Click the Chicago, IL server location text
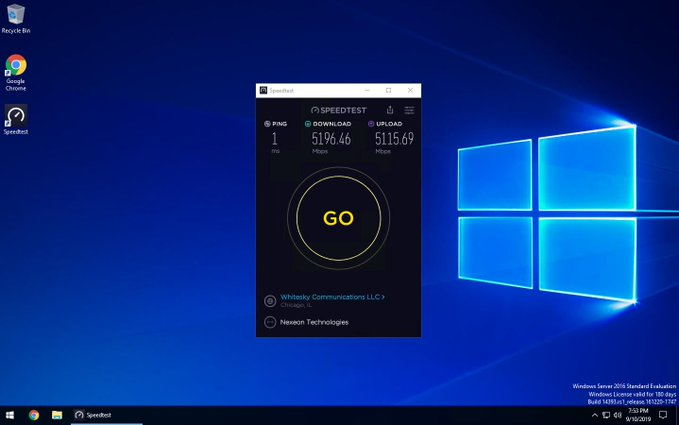679x425 pixels. (x=296, y=305)
